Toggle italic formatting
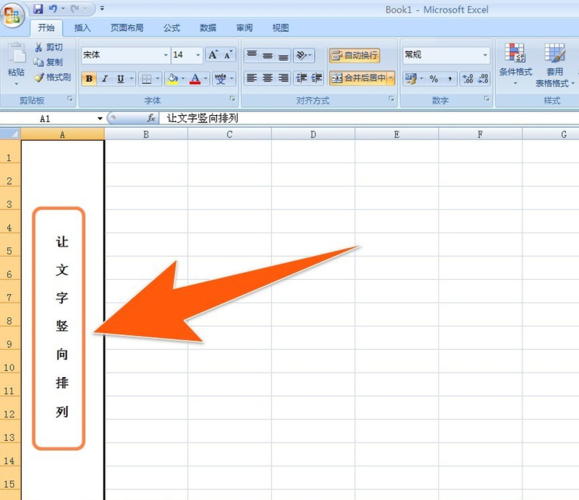 click(x=105, y=78)
